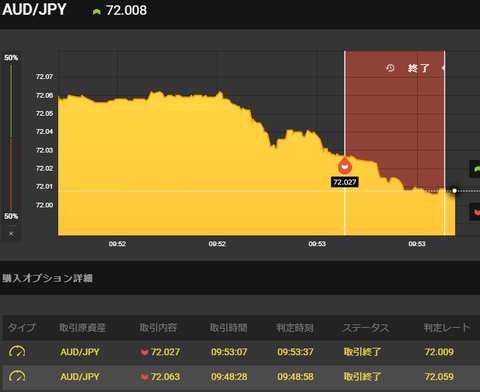480x392 pixels.
Task: Click the red sell marker on chart
Action: (x=345, y=165)
